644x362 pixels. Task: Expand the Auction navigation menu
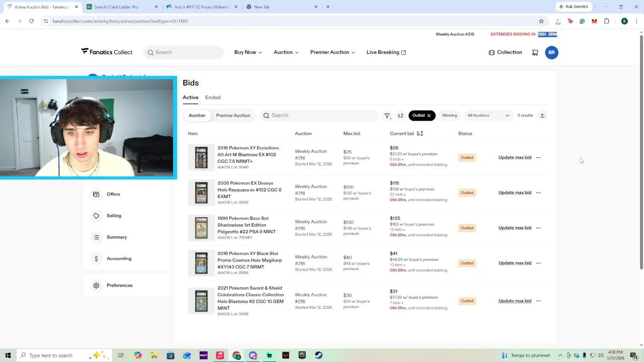(286, 52)
